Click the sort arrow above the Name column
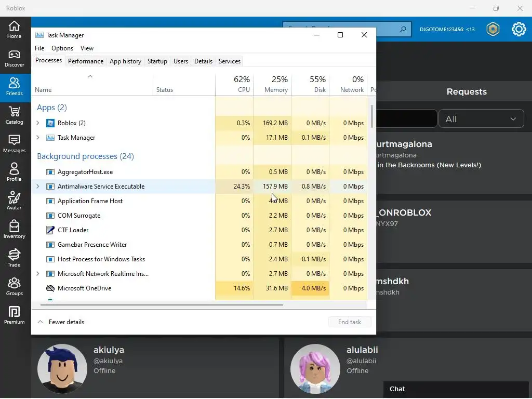The width and height of the screenshot is (532, 399). (90, 76)
